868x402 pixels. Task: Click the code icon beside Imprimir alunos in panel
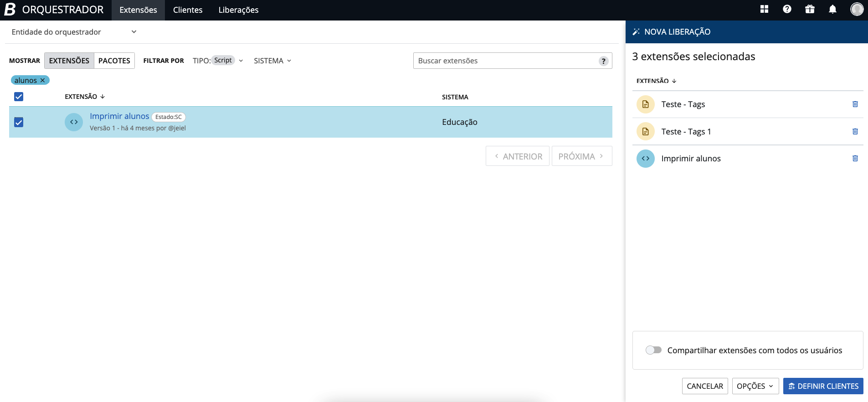tap(645, 159)
